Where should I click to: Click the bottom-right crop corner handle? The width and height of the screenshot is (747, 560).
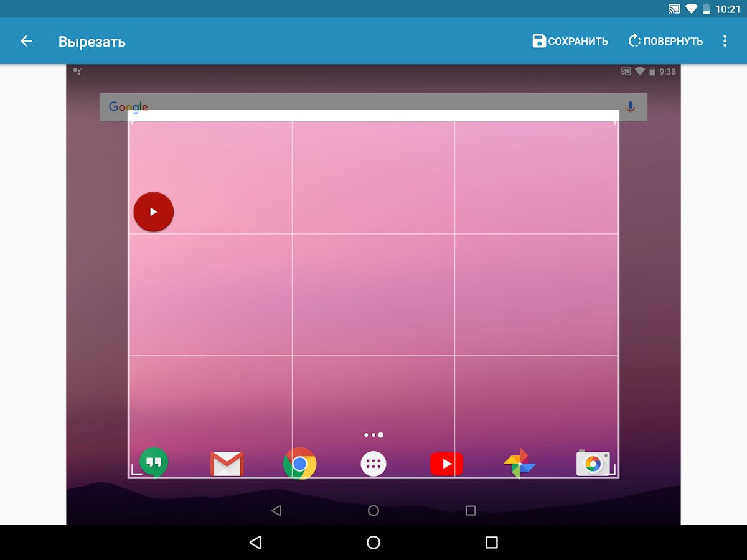pos(611,470)
